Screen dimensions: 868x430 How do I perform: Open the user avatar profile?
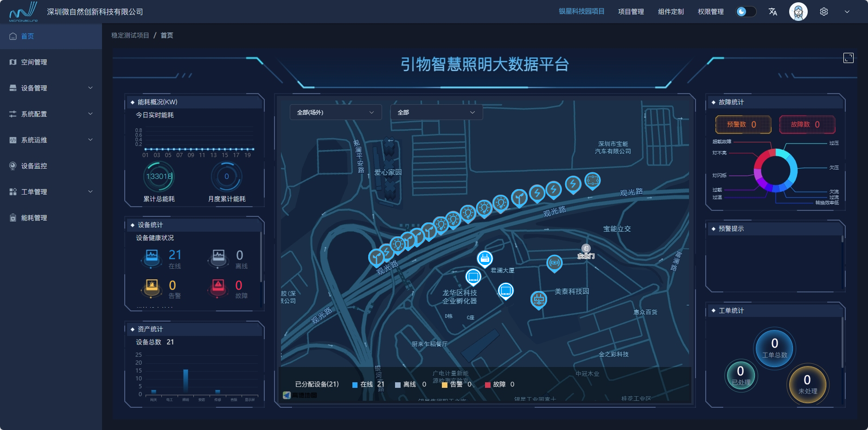pyautogui.click(x=798, y=12)
